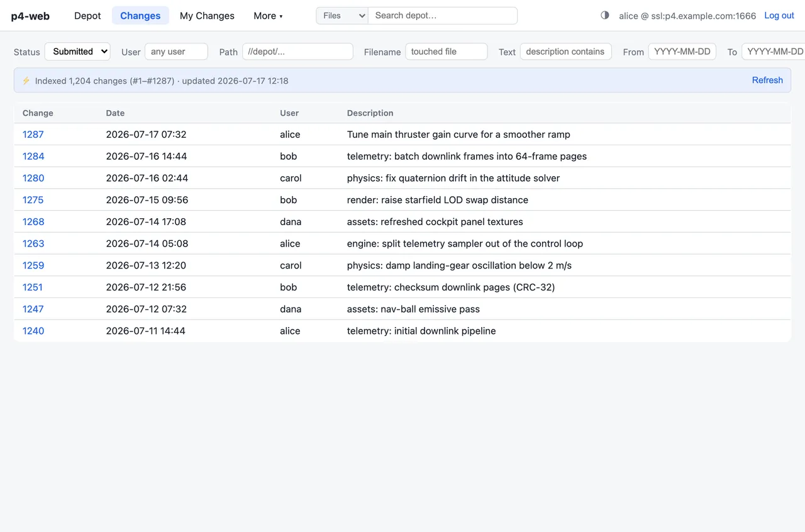Image resolution: width=805 pixels, height=532 pixels.
Task: Focus the Search depot field
Action: tap(443, 16)
